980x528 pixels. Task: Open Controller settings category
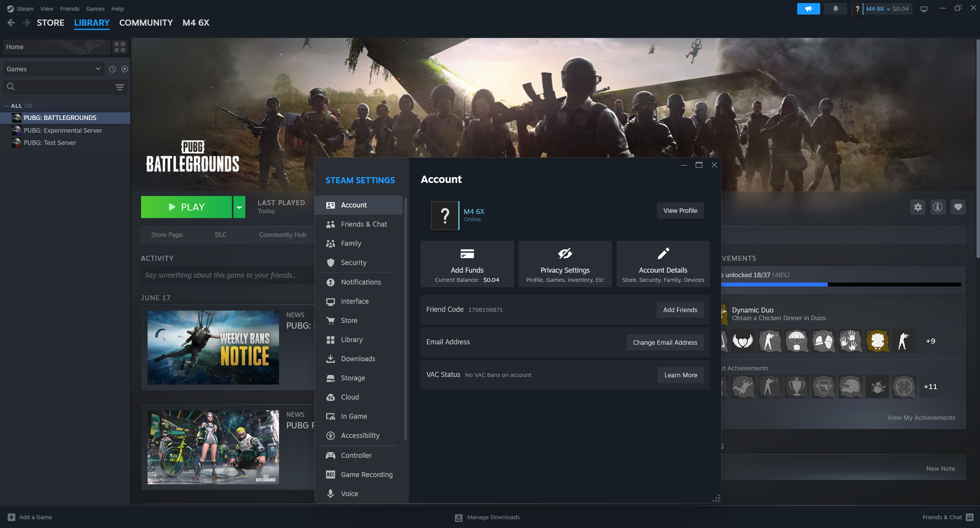tap(358, 456)
